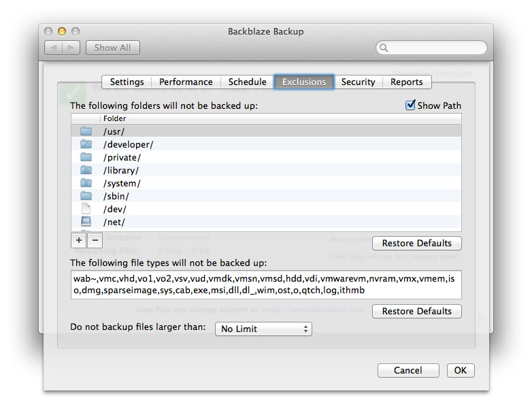The width and height of the screenshot is (532, 398).
Task: Click the /usr/ folder icon
Action: tap(86, 131)
